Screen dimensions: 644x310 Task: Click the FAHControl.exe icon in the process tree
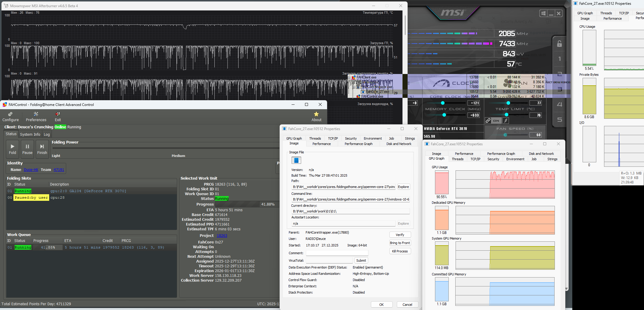pyautogui.click(x=358, y=96)
